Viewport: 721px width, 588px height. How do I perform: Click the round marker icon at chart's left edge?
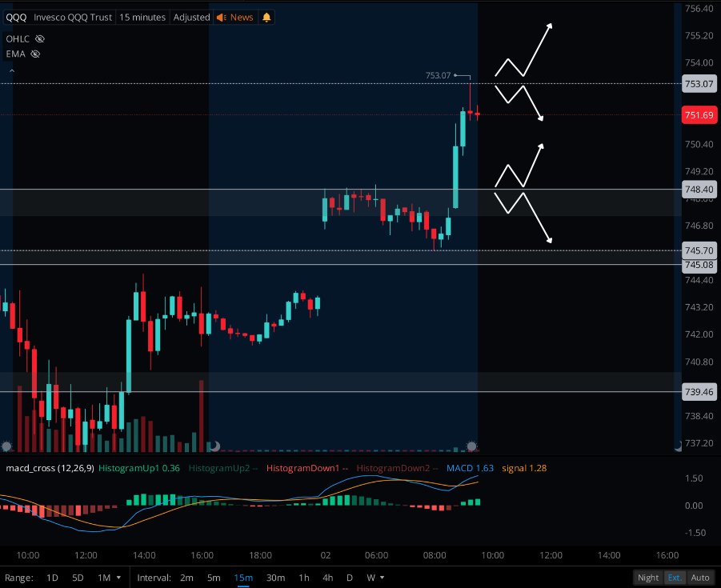click(6, 446)
